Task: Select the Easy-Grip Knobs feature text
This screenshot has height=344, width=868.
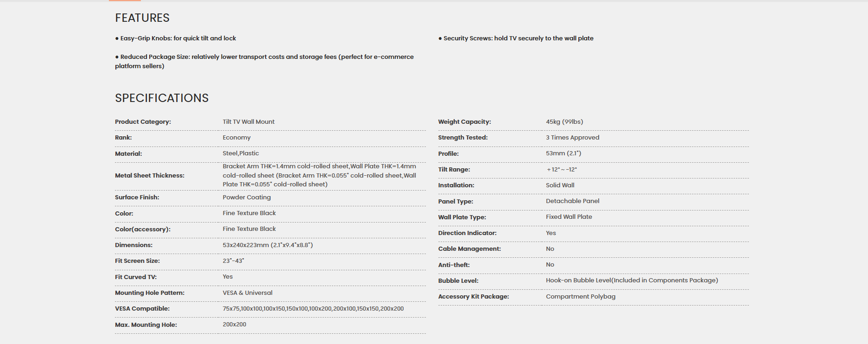Action: (176, 38)
